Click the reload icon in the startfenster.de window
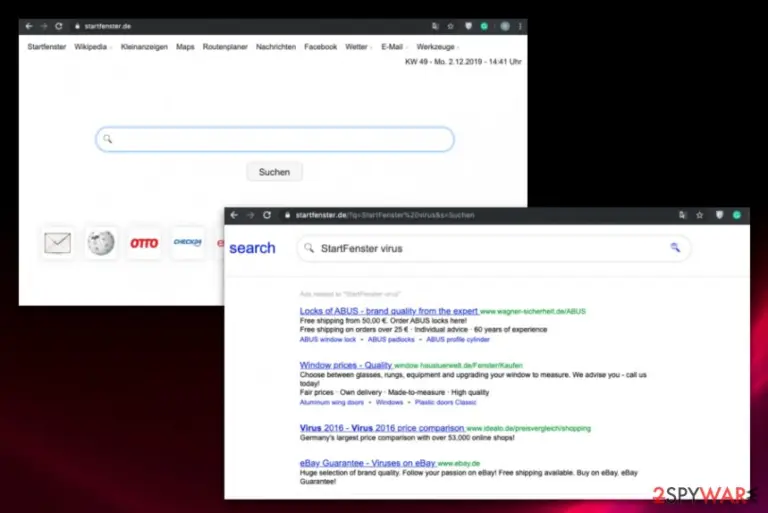This screenshot has height=513, width=768. 59,26
